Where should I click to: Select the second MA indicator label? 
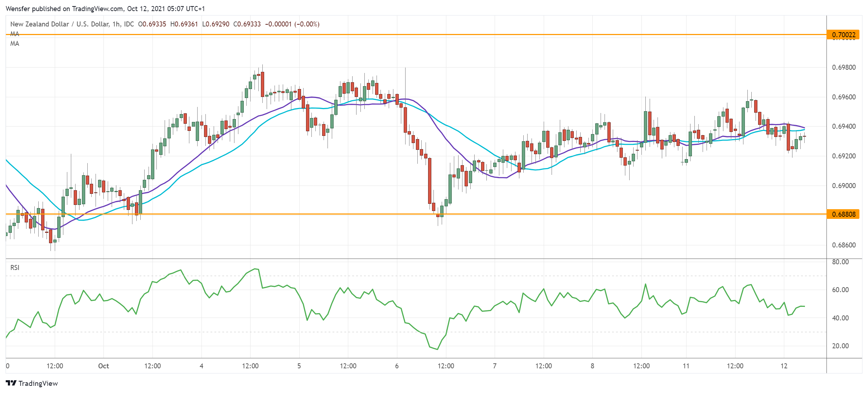[x=14, y=44]
